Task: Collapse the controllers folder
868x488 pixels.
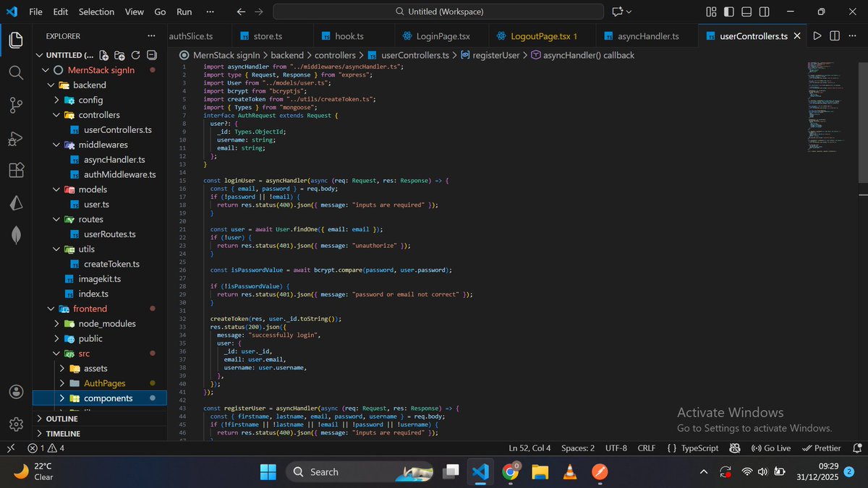Action: coord(57,115)
